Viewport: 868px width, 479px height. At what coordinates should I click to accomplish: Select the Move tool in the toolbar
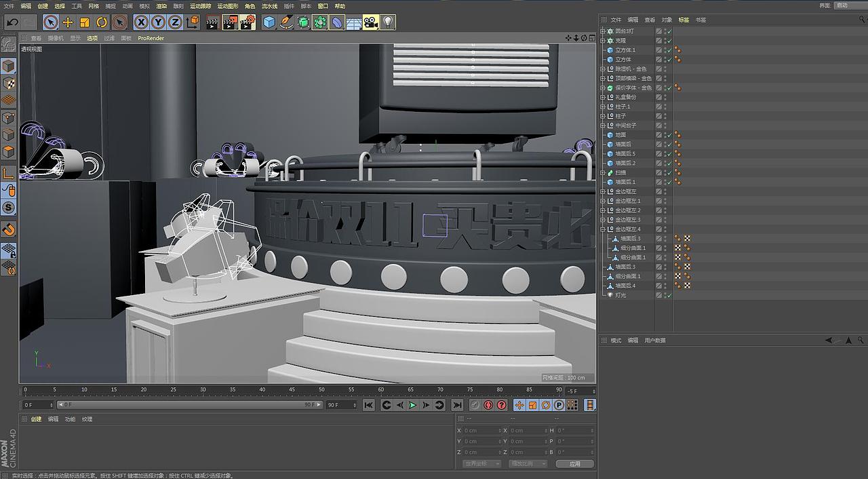66,22
